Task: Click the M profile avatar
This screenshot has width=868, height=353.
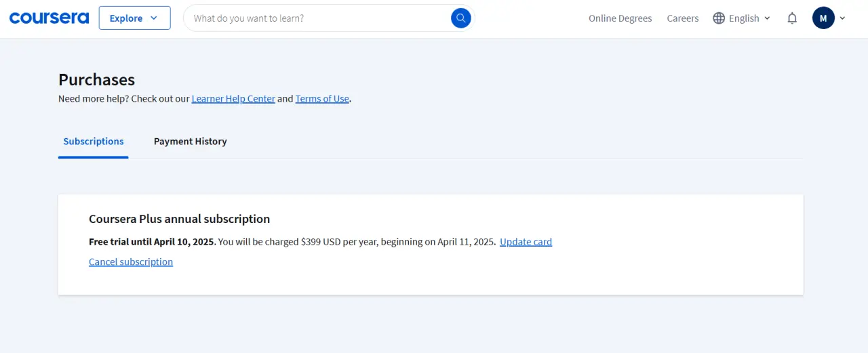Action: point(823,18)
